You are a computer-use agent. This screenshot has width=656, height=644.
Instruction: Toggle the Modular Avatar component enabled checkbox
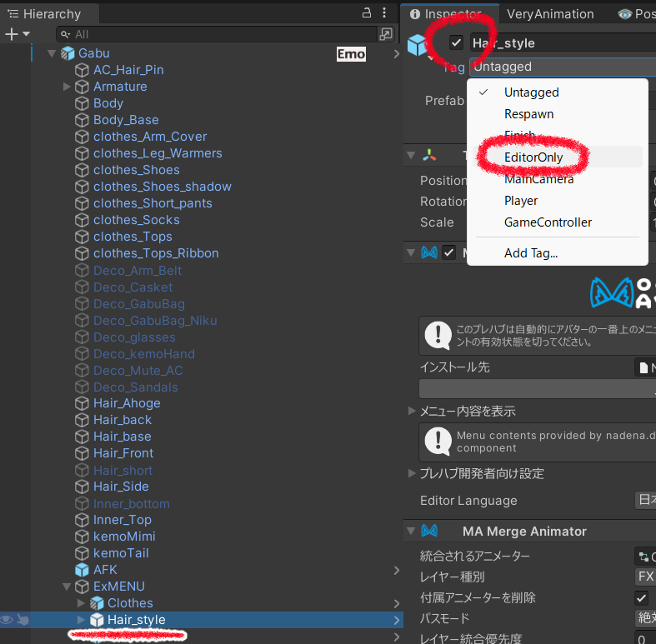(449, 252)
